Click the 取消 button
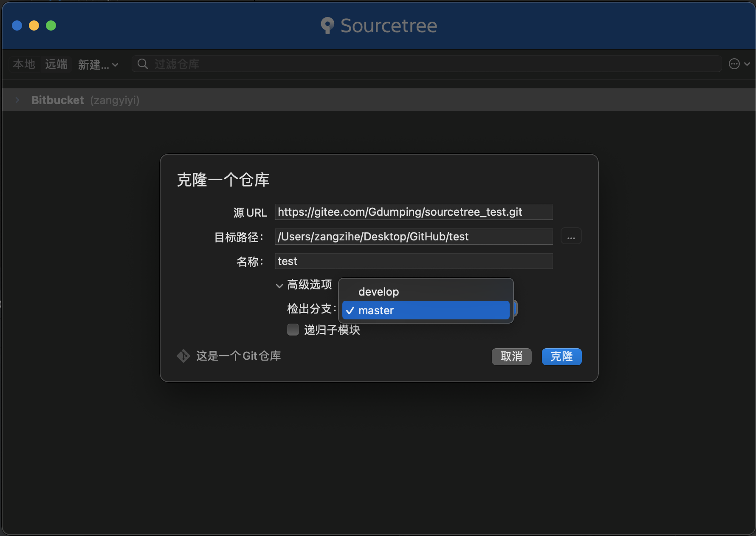The width and height of the screenshot is (756, 536). click(511, 356)
